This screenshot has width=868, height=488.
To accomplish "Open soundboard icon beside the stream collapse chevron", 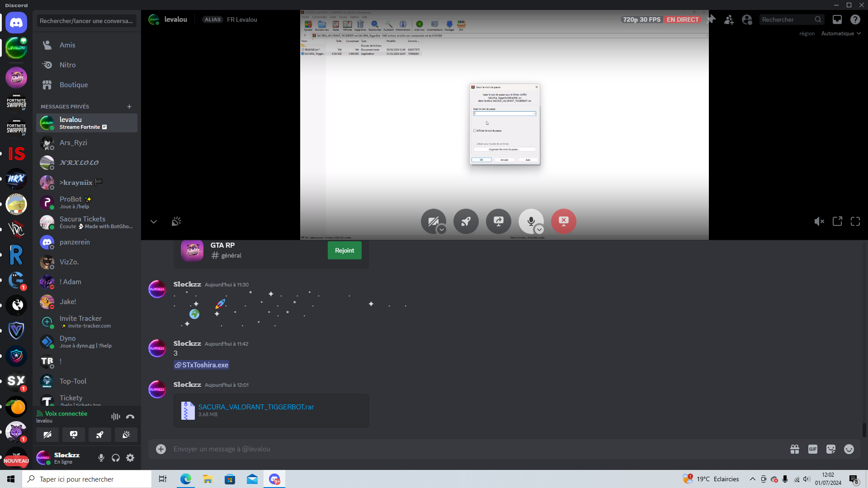I will tap(176, 221).
